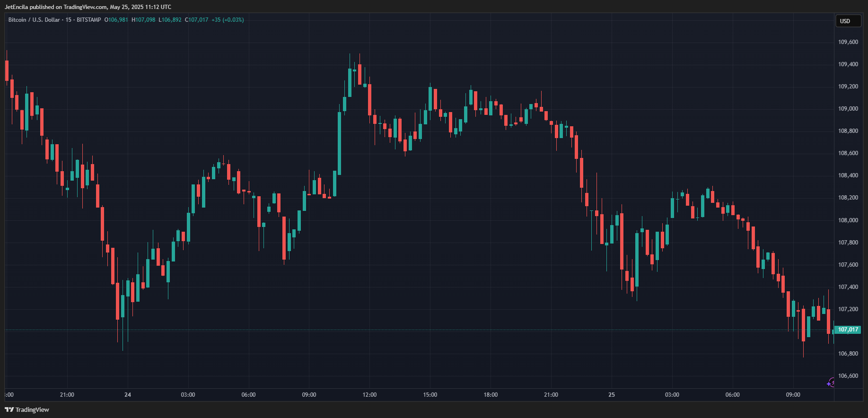Click the close value C107,017 in legend
868x418 pixels.
pyautogui.click(x=197, y=20)
